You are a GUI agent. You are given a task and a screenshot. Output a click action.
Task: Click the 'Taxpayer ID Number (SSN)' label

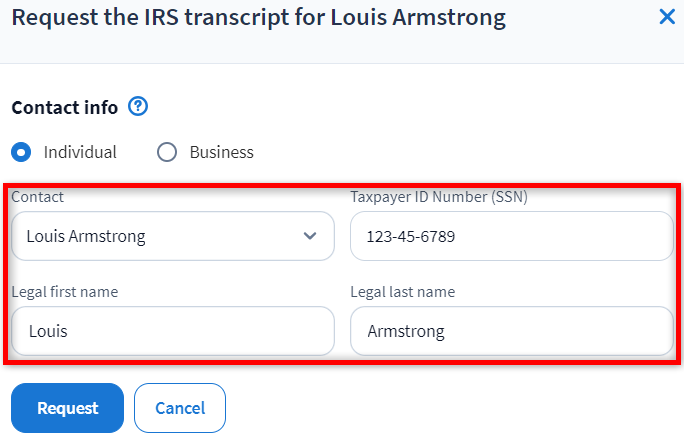[438, 197]
